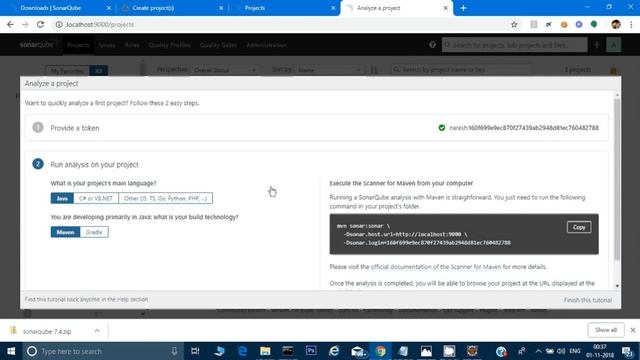Screen dimensions: 640x360
Task: Close the Create project(s) tab
Action: (221, 8)
